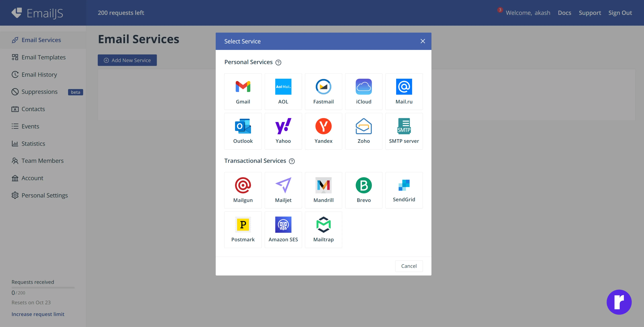Screen dimensions: 644x327
Task: Choose the AOL Mail service
Action: 283,92
